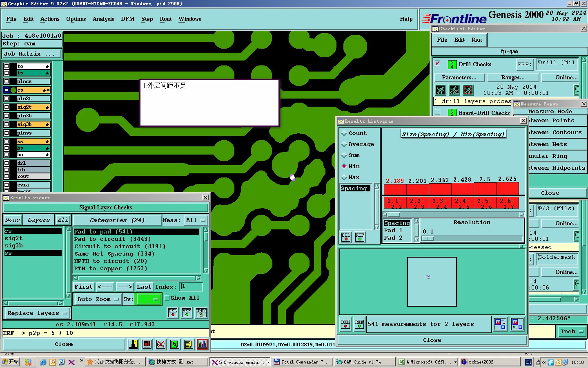Click the Last button
The width and height of the screenshot is (588, 368).
(144, 287)
